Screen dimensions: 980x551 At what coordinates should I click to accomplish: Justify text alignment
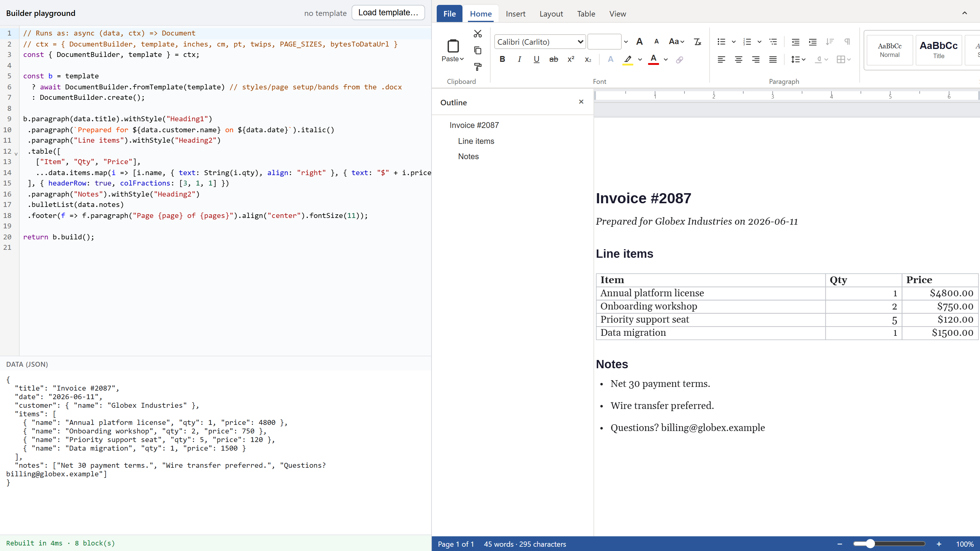(x=773, y=59)
